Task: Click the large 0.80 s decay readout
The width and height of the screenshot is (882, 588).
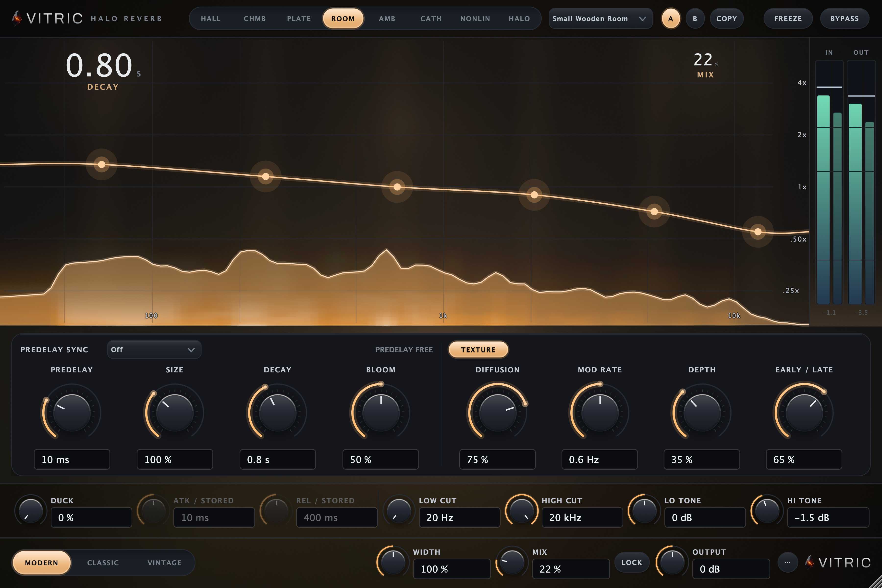Action: click(103, 65)
